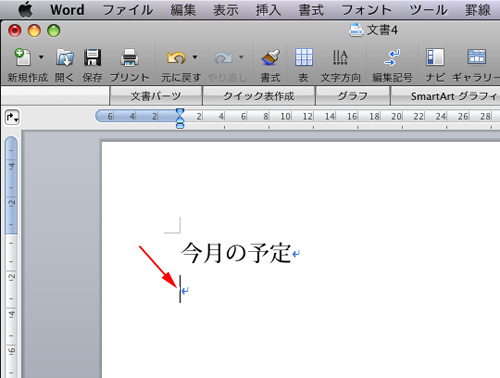The width and height of the screenshot is (500, 378).
Task: Click the green zoom window button
Action: (x=54, y=31)
